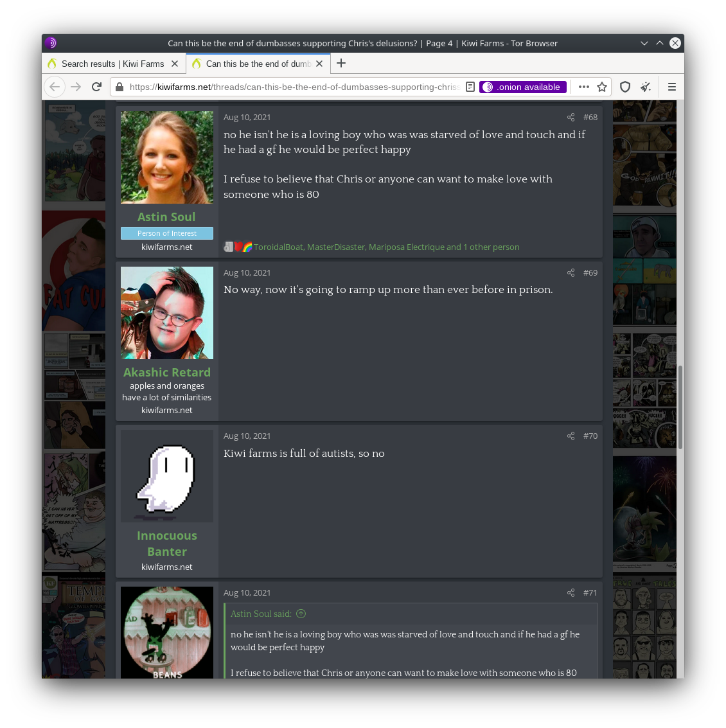Open Astin Soul's user profile name
This screenshot has width=726, height=728.
pyautogui.click(x=166, y=217)
